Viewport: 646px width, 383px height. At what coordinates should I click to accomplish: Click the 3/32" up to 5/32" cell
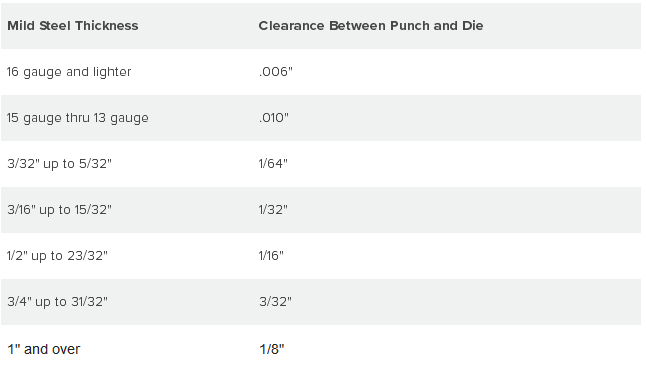59,164
